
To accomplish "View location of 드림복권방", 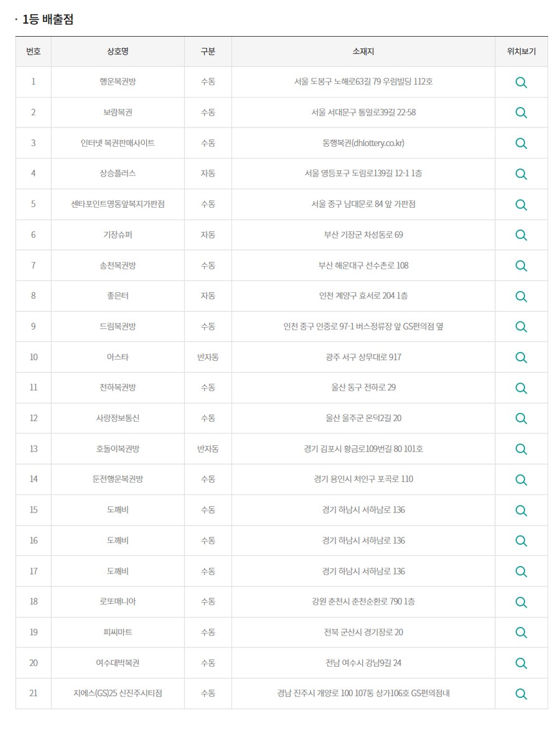I will 521,327.
